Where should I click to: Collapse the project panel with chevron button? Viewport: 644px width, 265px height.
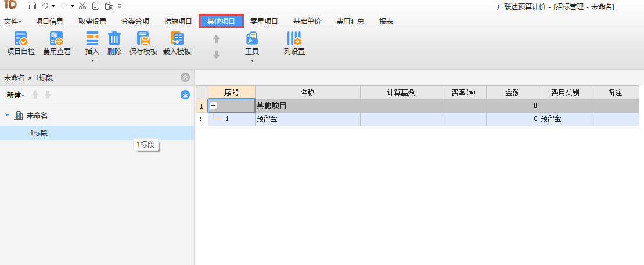(185, 77)
